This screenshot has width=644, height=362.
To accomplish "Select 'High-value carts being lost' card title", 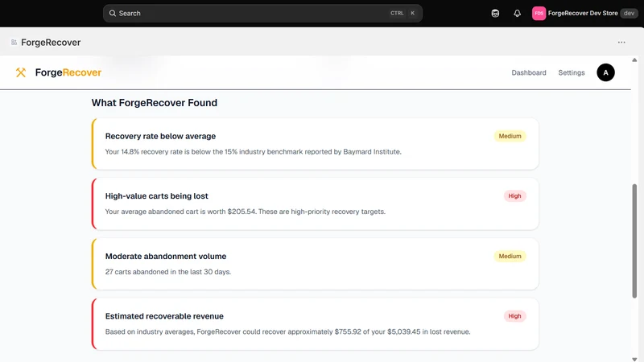I will tap(156, 196).
